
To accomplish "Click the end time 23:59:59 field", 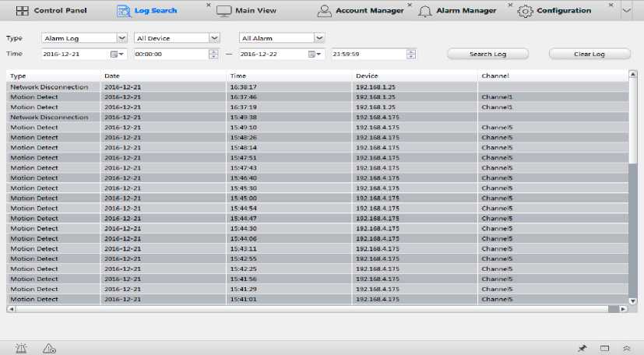I will click(368, 54).
